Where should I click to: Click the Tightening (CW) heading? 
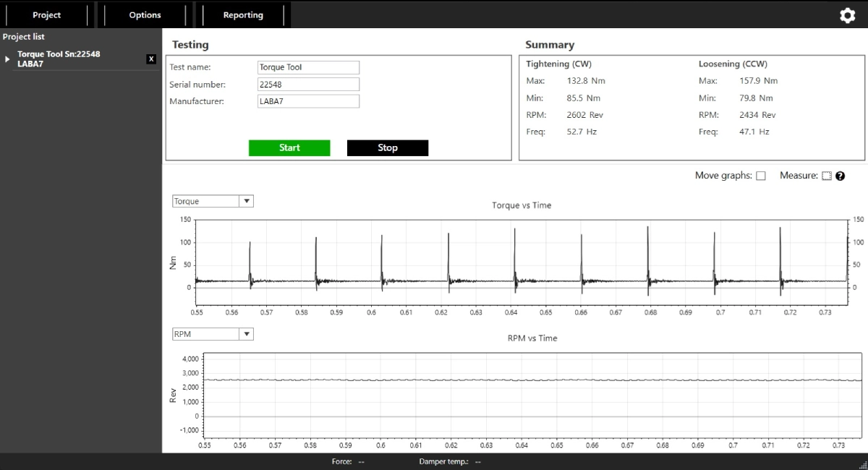click(558, 64)
